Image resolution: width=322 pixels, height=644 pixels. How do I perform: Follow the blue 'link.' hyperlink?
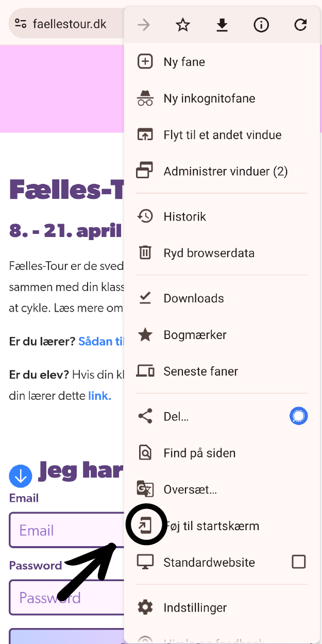click(x=99, y=396)
